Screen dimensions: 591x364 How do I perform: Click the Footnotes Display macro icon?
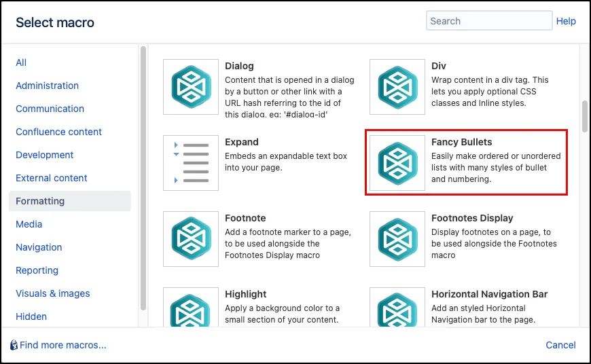point(397,239)
